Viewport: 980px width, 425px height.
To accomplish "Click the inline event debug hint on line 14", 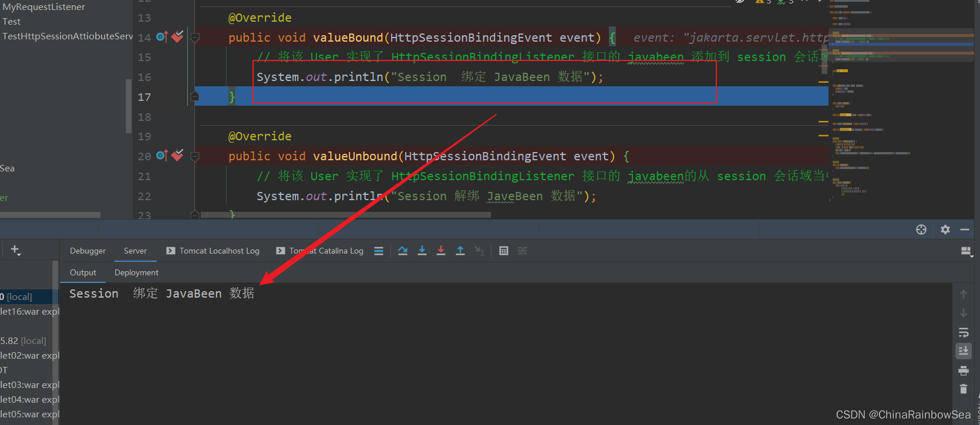I will pyautogui.click(x=730, y=38).
